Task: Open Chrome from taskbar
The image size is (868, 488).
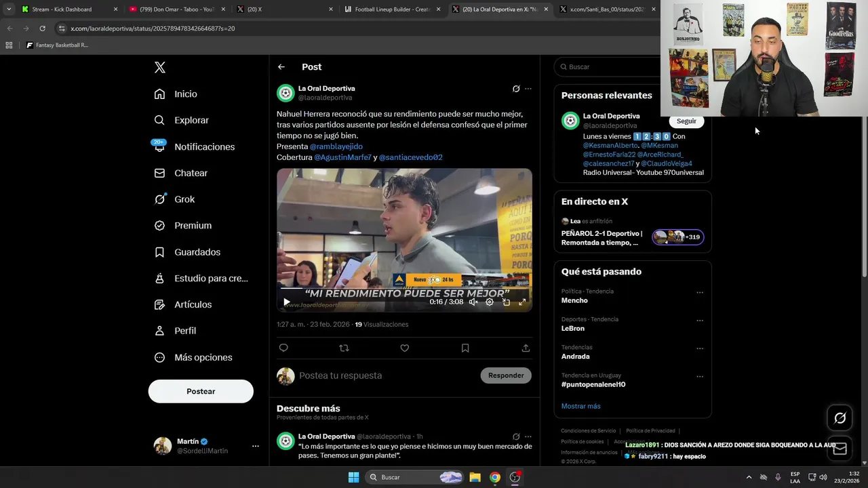Action: click(495, 477)
